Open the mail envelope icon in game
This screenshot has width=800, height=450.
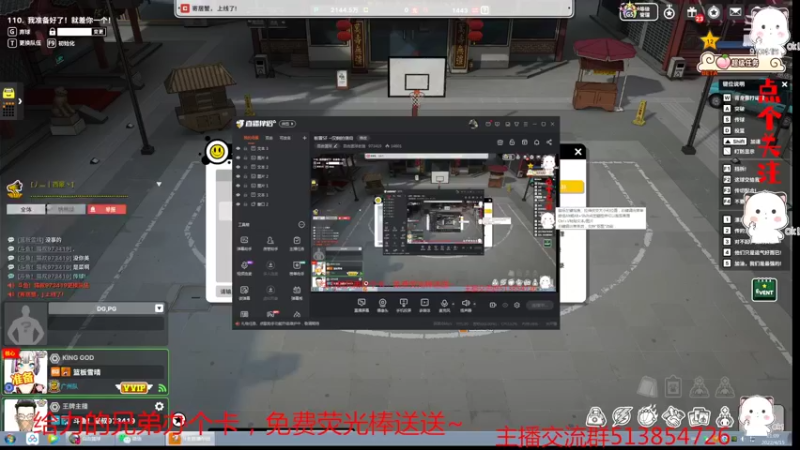(x=735, y=12)
